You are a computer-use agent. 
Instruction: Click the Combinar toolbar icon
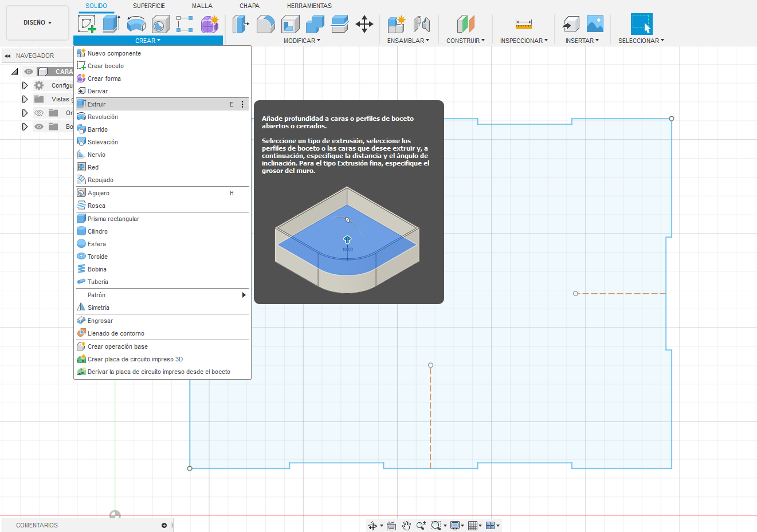315,24
